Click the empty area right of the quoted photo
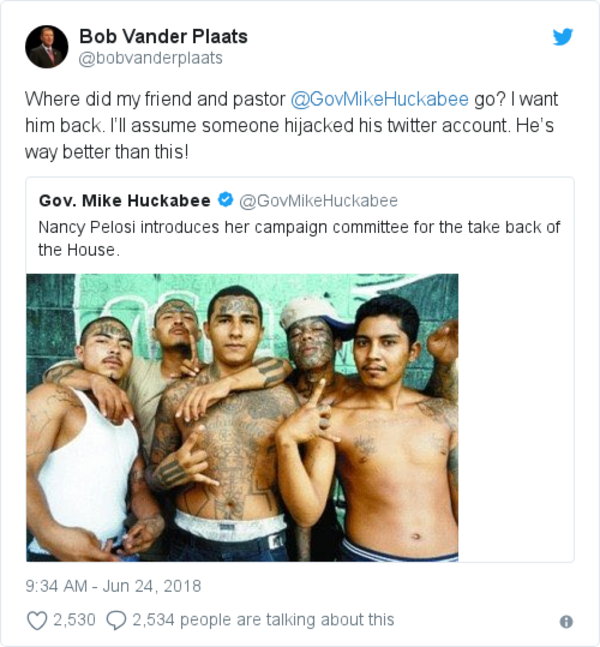Screen dimensions: 600x647 pos(515,417)
